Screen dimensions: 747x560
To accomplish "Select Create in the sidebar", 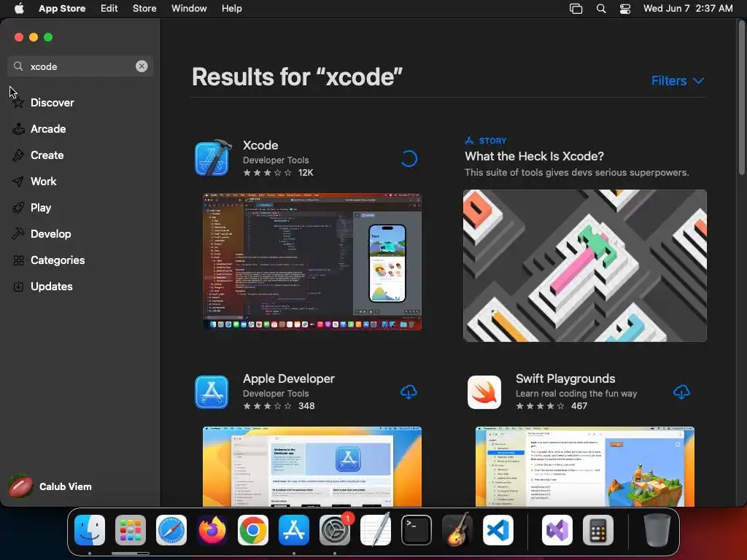I will (47, 155).
